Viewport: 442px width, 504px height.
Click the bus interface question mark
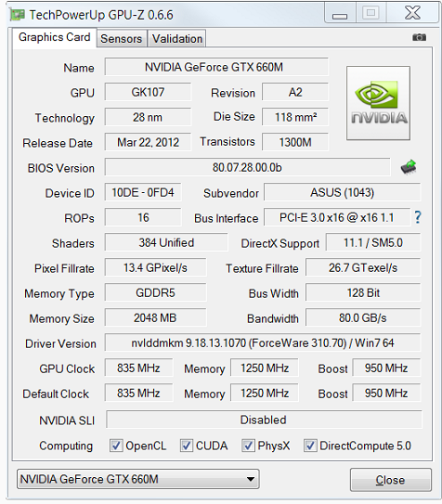coord(417,217)
